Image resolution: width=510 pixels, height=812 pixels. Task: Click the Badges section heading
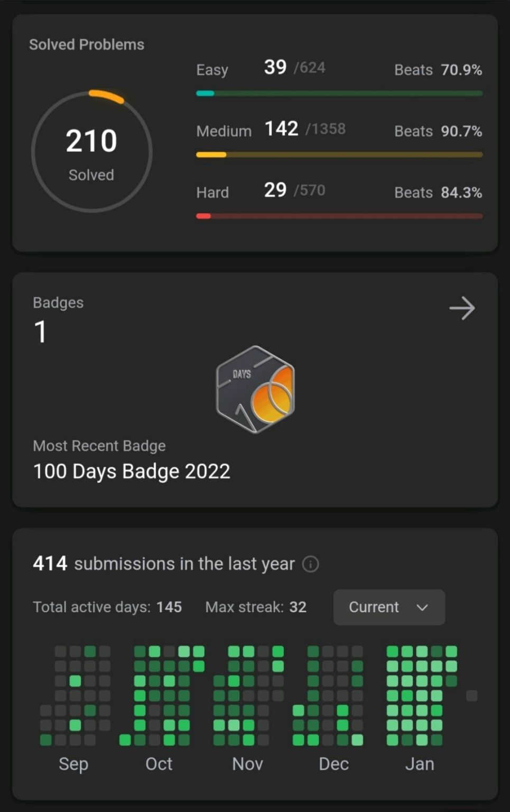click(x=58, y=302)
